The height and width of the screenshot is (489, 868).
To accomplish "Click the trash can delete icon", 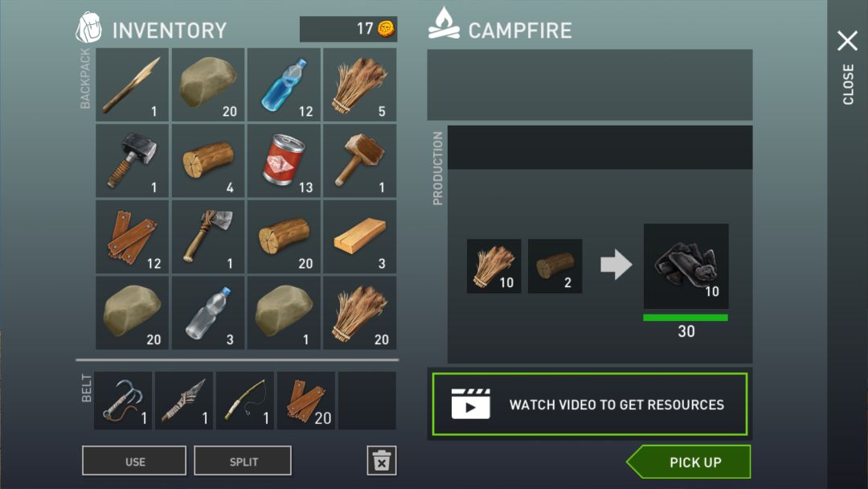I will [382, 460].
